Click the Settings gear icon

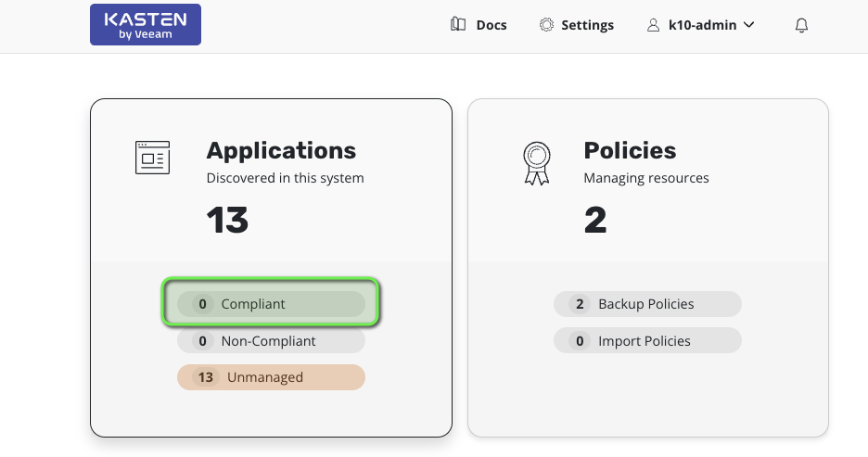[x=546, y=25]
